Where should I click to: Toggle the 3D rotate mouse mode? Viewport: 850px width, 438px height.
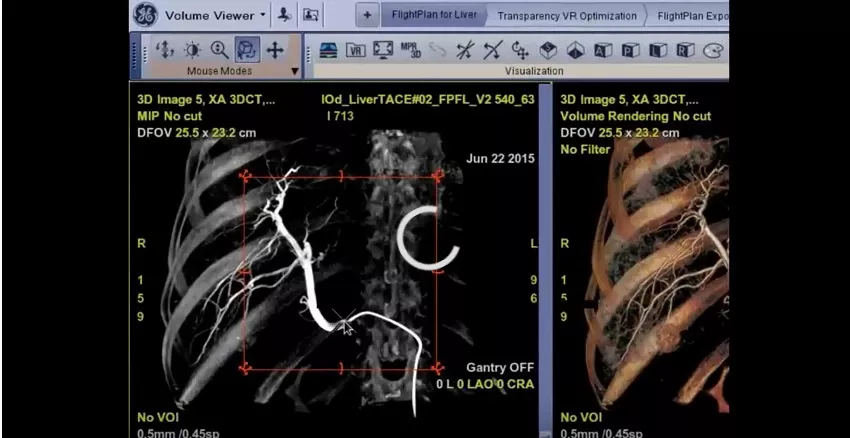point(247,50)
